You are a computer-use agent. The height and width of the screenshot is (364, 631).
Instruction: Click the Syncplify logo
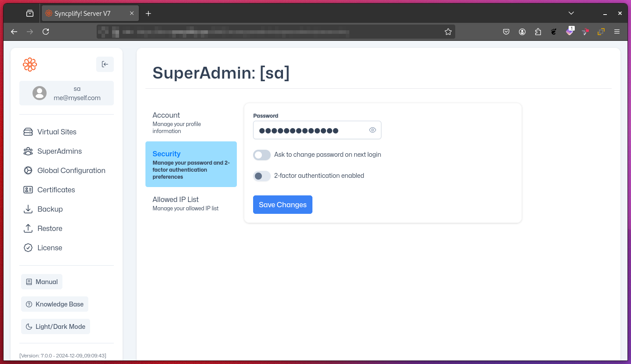point(29,64)
